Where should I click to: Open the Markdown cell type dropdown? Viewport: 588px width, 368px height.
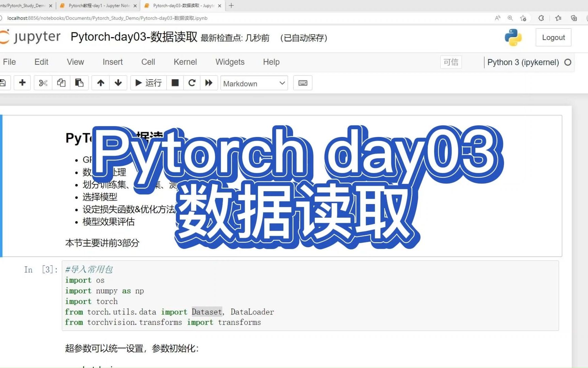click(x=254, y=83)
